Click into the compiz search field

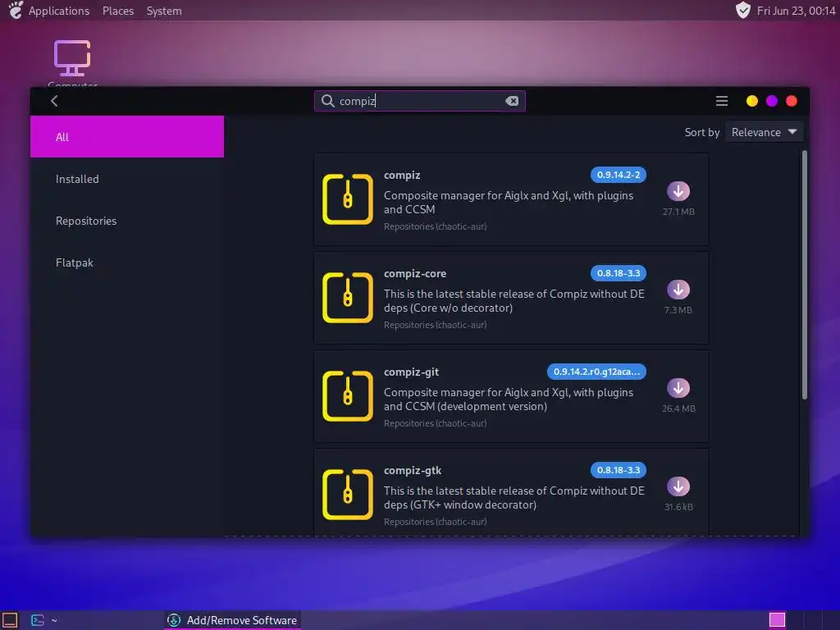[x=419, y=101]
